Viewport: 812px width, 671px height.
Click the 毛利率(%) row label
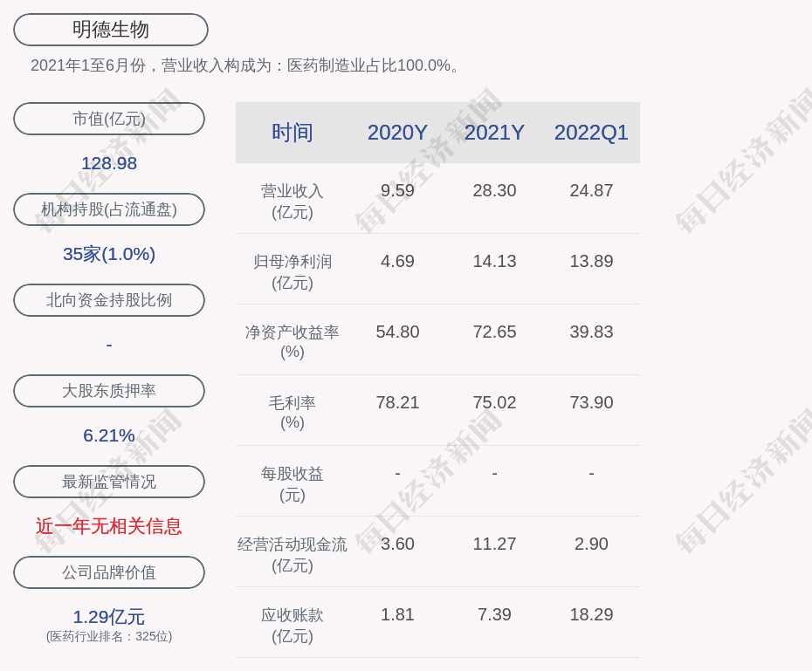point(292,413)
